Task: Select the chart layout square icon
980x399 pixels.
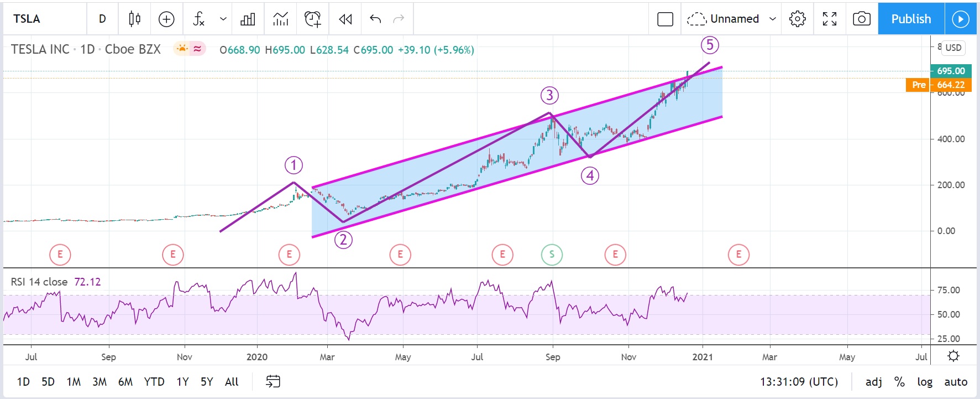Action: click(x=665, y=19)
